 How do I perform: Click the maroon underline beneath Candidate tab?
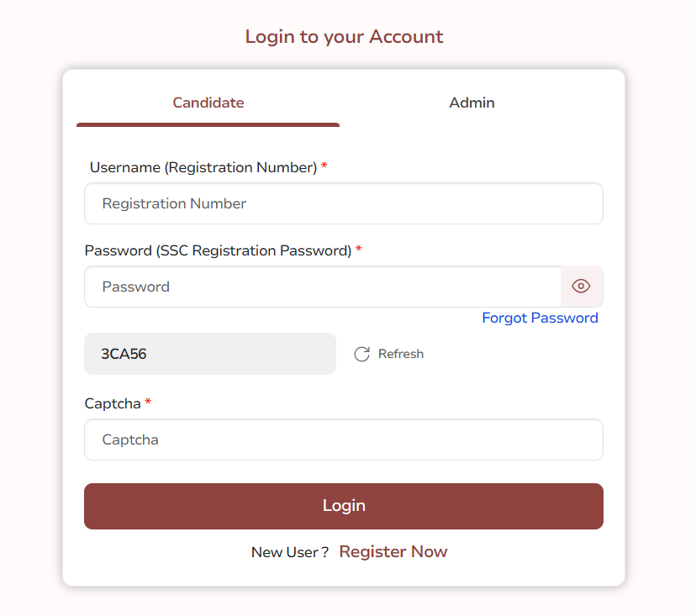(x=208, y=124)
